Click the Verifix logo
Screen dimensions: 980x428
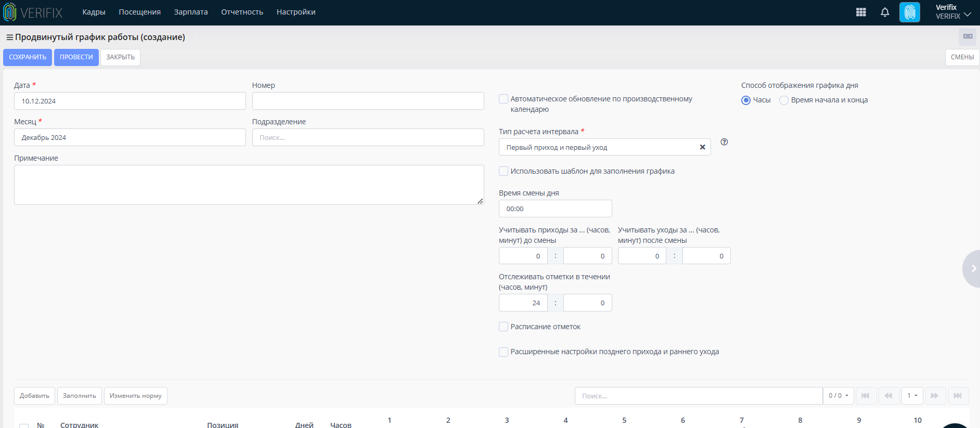33,12
